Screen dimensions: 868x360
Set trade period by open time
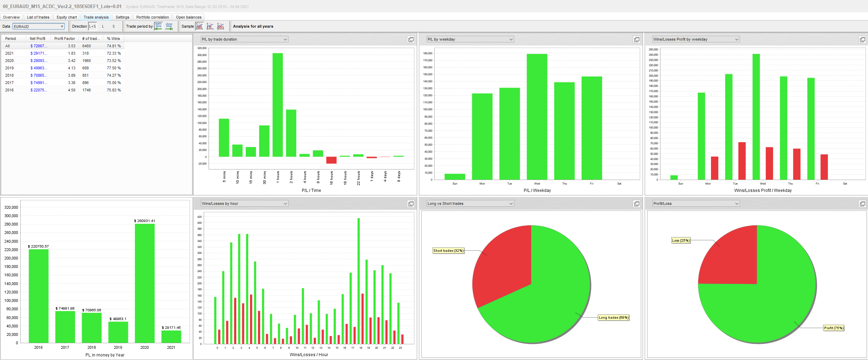pyautogui.click(x=158, y=26)
